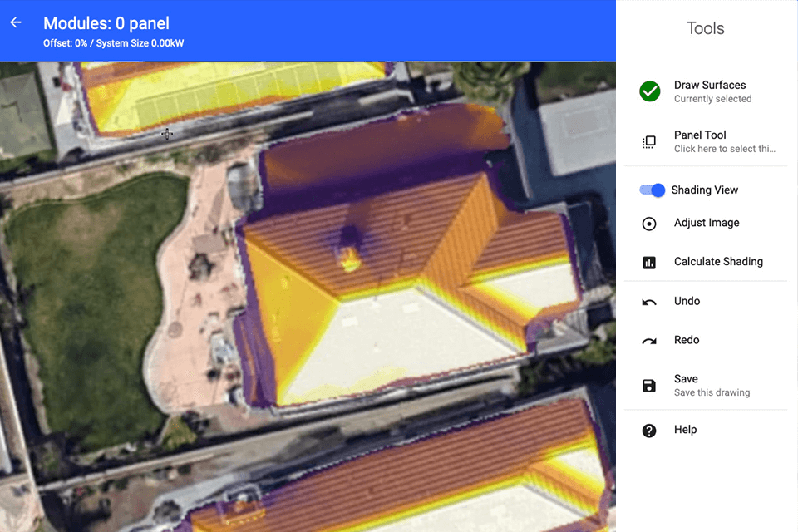The image size is (798, 532).
Task: Open Adjust Image target icon
Action: click(649, 224)
